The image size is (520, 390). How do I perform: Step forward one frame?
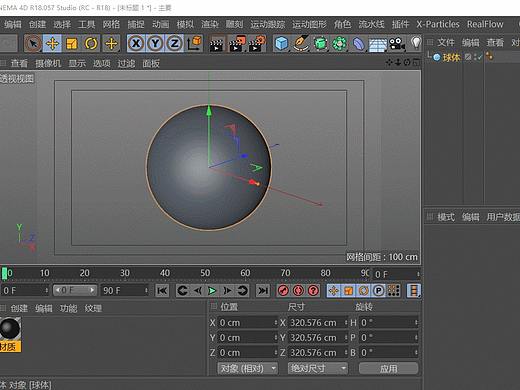tap(227, 291)
